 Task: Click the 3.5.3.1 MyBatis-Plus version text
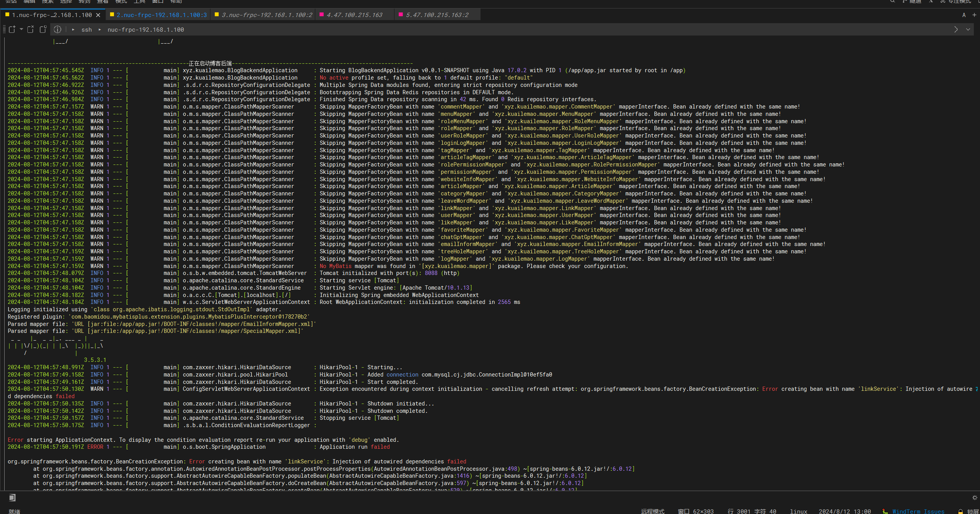95,360
